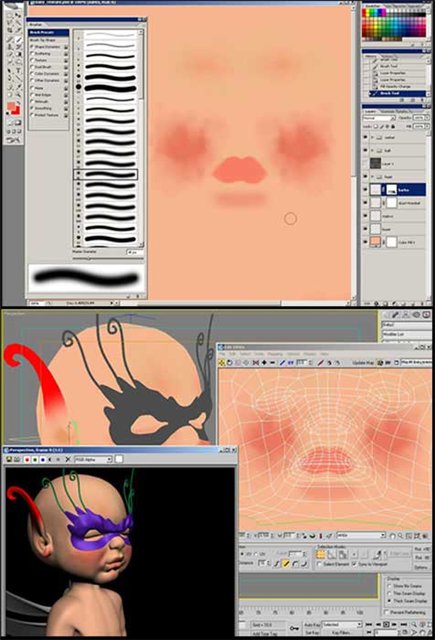Image resolution: width=435 pixels, height=640 pixels.
Task: Click the Clear (X) icon in render window
Action: click(68, 460)
